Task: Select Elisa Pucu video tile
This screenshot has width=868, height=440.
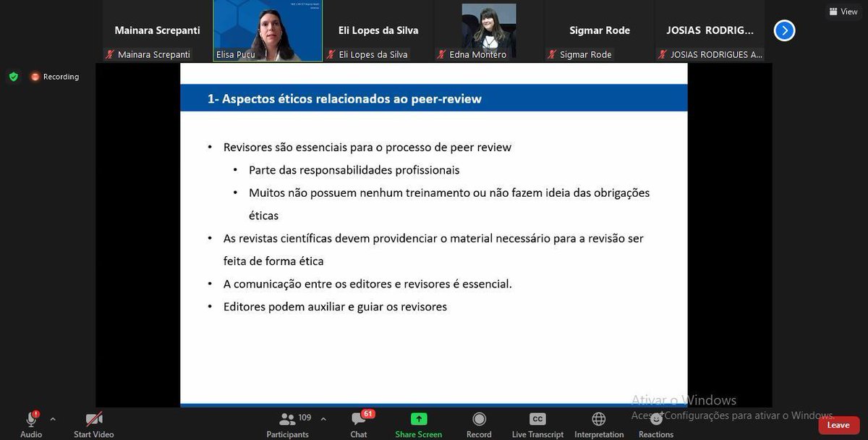Action: click(268, 31)
